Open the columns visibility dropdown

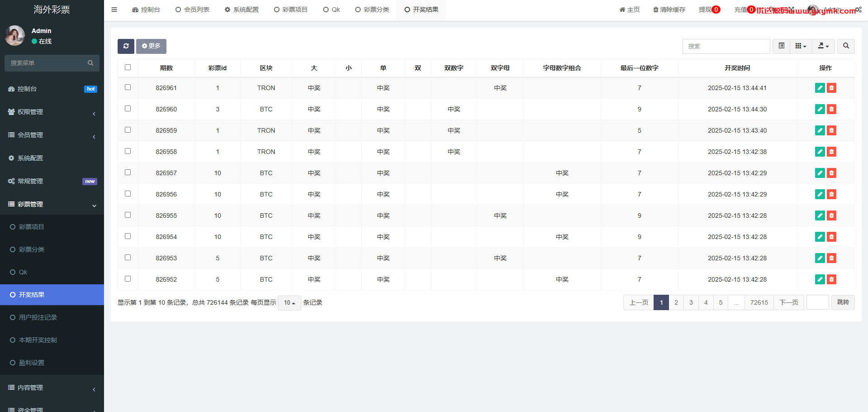pyautogui.click(x=801, y=46)
